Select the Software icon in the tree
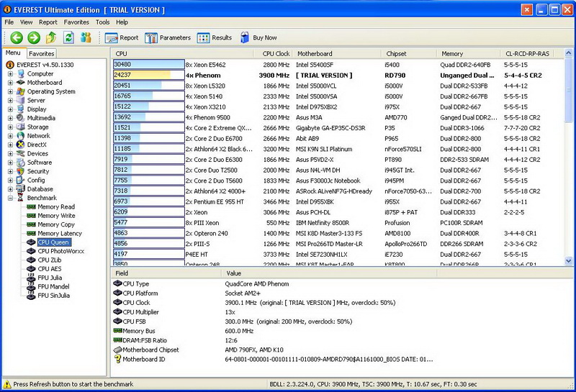Image resolution: width=576 pixels, height=392 pixels. (x=21, y=163)
